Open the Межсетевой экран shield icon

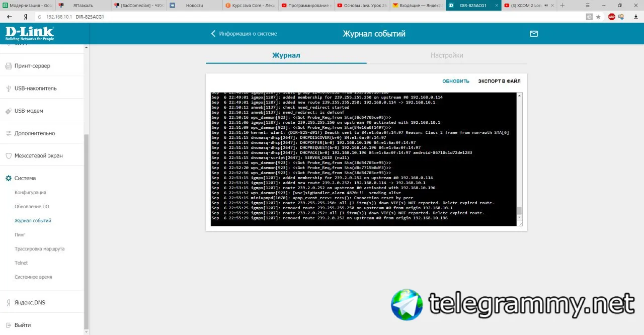point(9,156)
